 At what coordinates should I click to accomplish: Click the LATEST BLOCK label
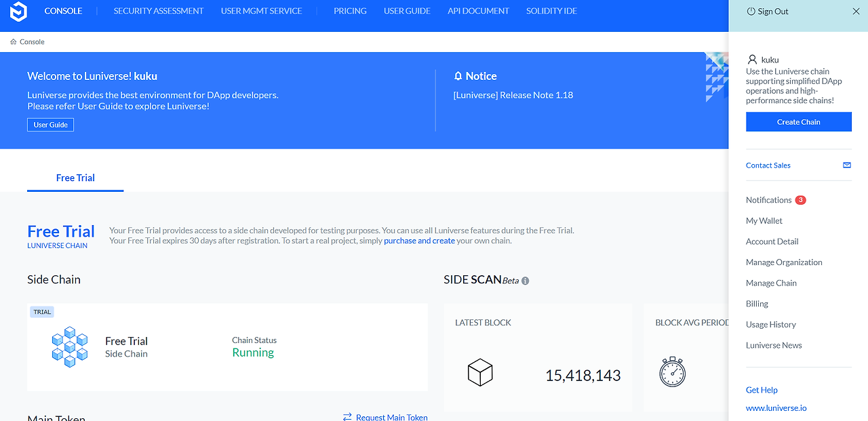(484, 323)
